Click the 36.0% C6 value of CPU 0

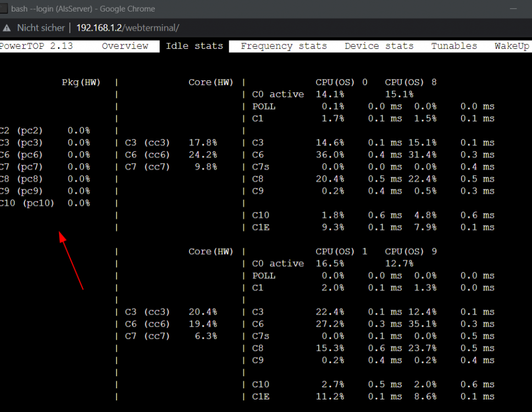pyautogui.click(x=330, y=155)
